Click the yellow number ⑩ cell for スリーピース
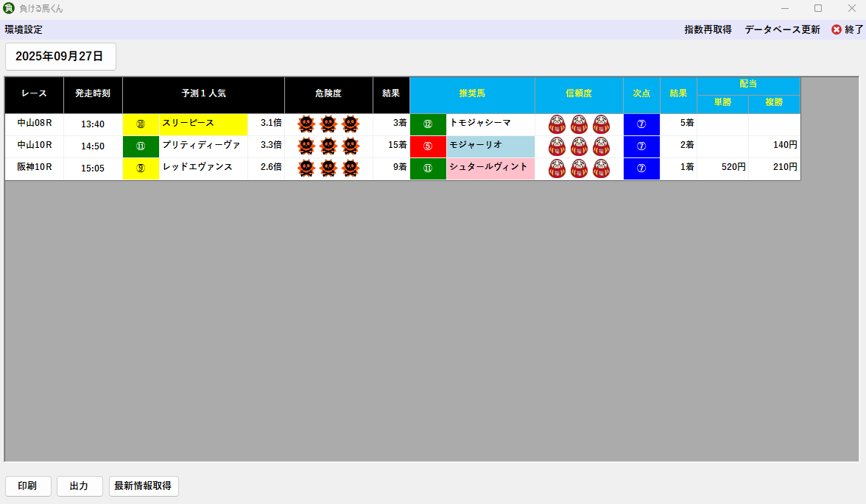 (x=141, y=124)
